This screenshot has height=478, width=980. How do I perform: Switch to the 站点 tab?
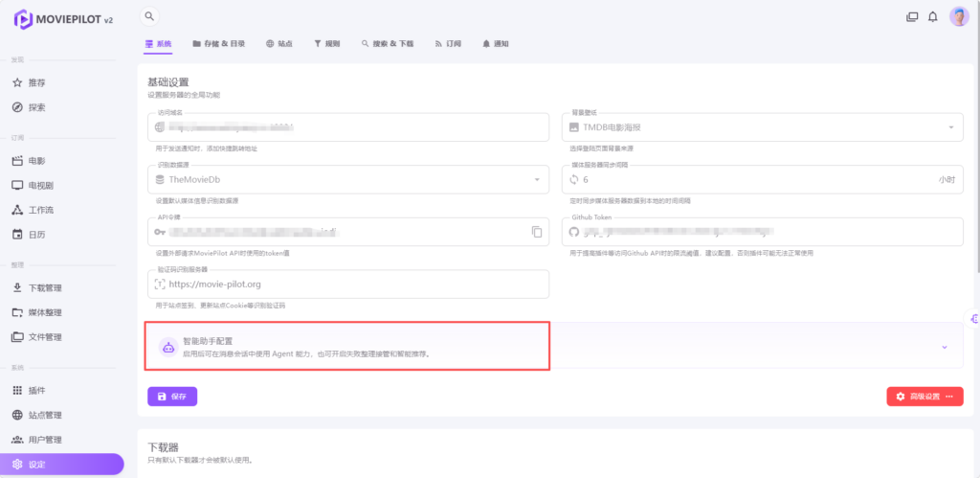click(x=278, y=44)
